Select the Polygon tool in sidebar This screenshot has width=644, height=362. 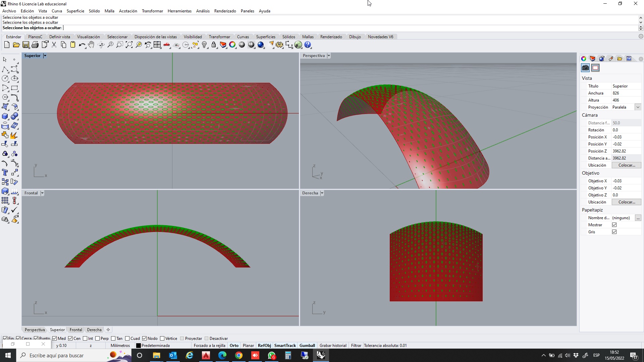pyautogui.click(x=5, y=98)
